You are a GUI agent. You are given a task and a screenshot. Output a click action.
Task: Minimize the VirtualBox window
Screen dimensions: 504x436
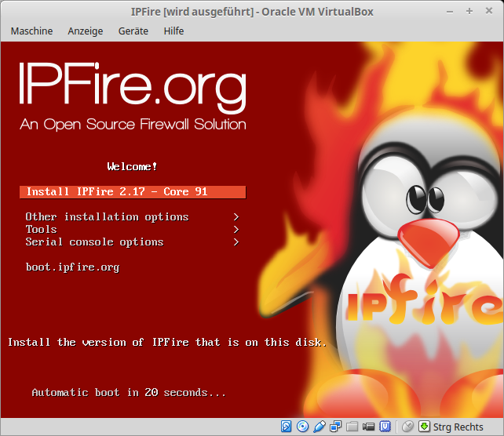point(450,12)
